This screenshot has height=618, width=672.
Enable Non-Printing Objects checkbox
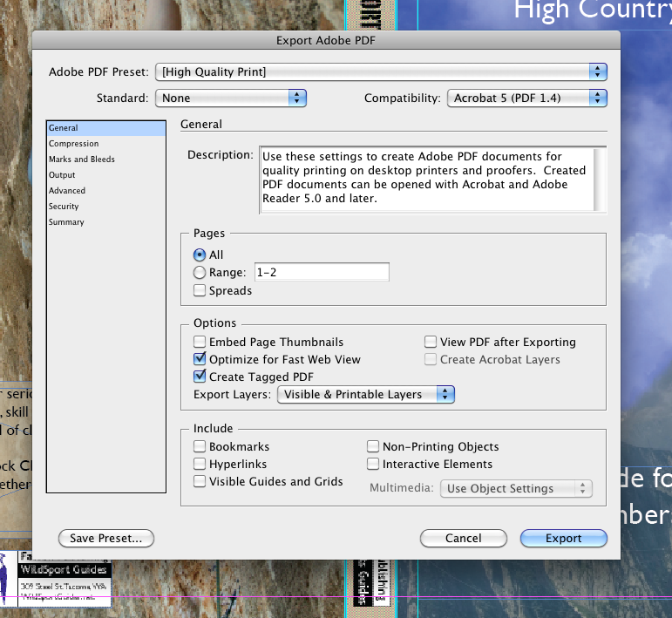[373, 446]
